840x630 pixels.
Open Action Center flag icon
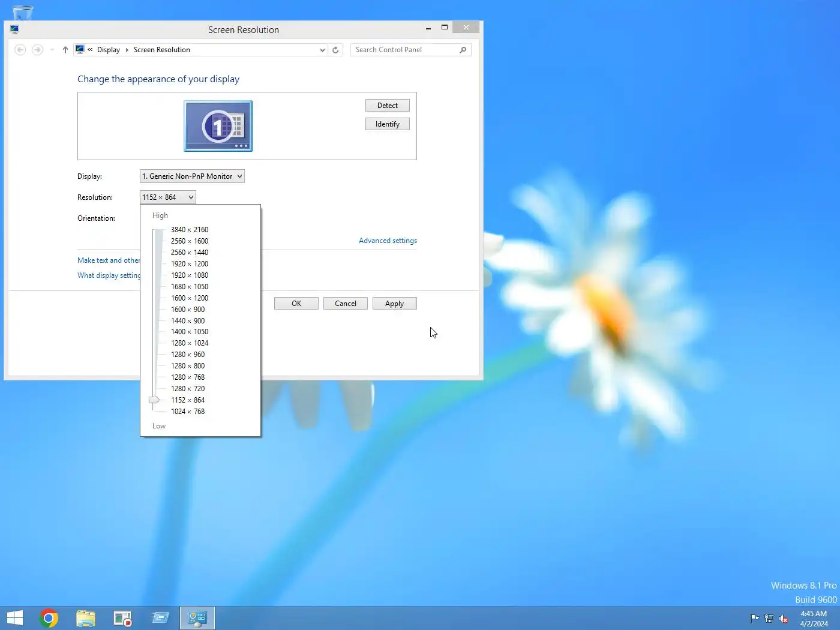tap(754, 619)
